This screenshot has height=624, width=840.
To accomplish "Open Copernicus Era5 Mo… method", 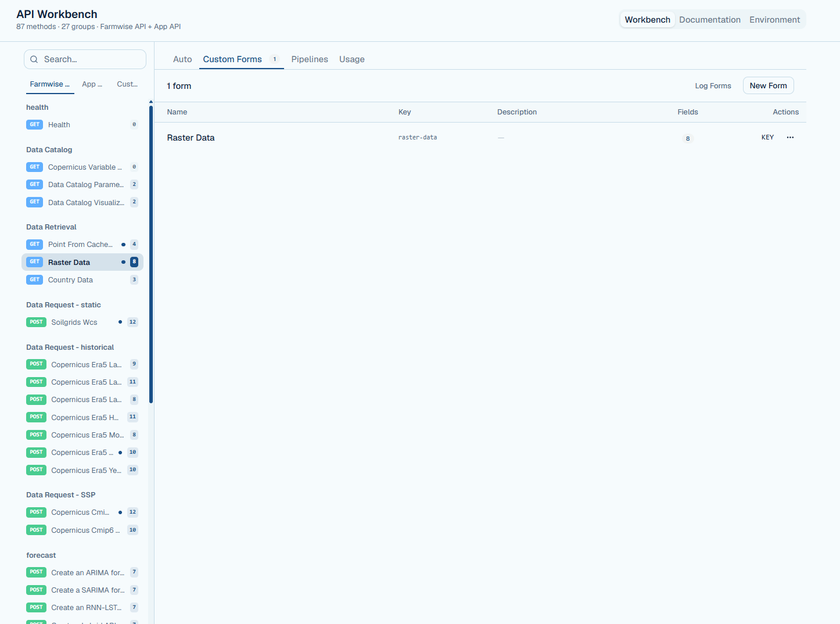I will click(82, 435).
